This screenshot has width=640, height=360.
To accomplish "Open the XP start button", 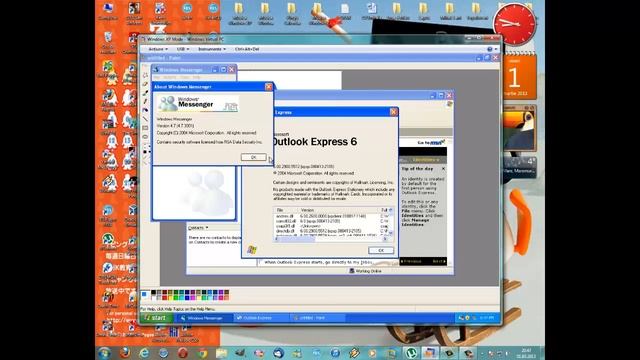I will pyautogui.click(x=157, y=318).
